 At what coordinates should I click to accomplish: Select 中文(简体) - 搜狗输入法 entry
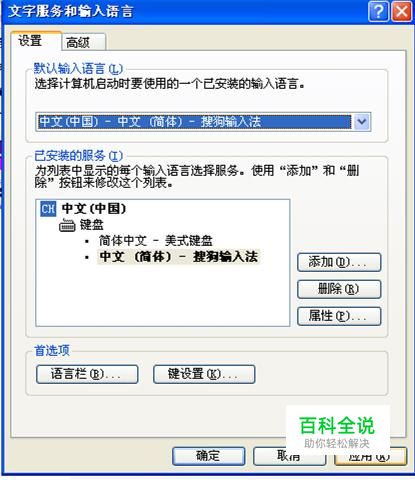179,257
